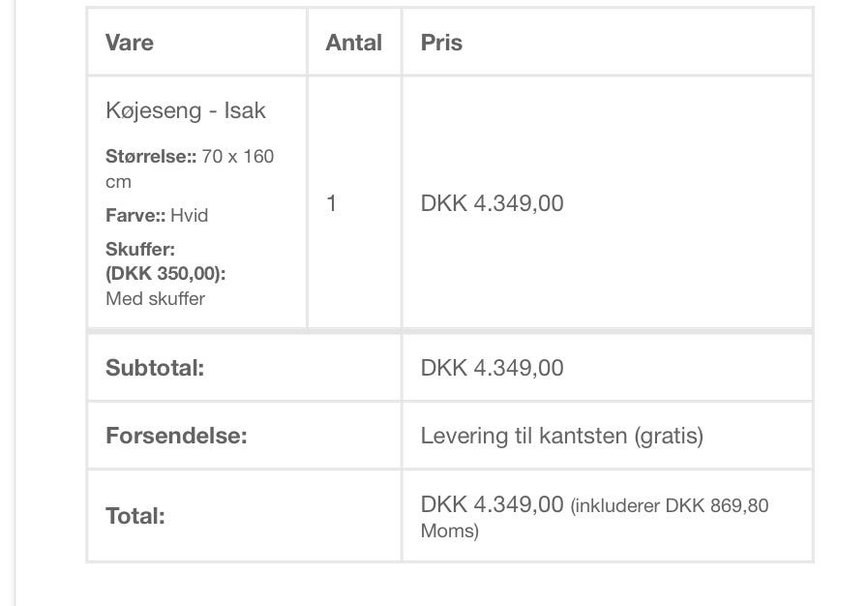Click the inkluderer DKK 869,80 Moms note

click(x=668, y=506)
